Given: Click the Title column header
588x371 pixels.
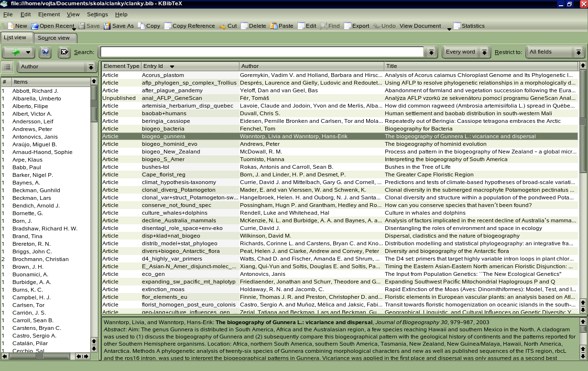Looking at the screenshot, I should click(481, 66).
